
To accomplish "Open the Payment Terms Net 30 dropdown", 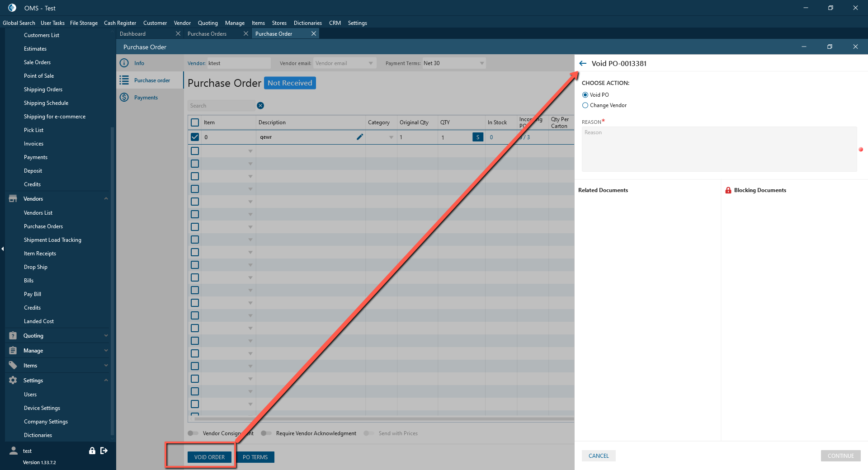I will tap(482, 63).
